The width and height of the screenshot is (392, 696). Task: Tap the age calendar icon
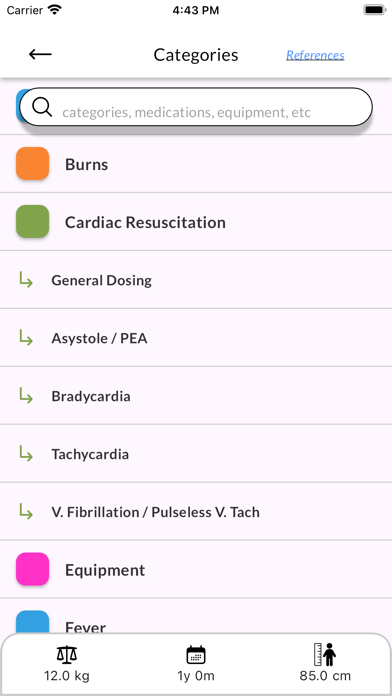(x=196, y=655)
